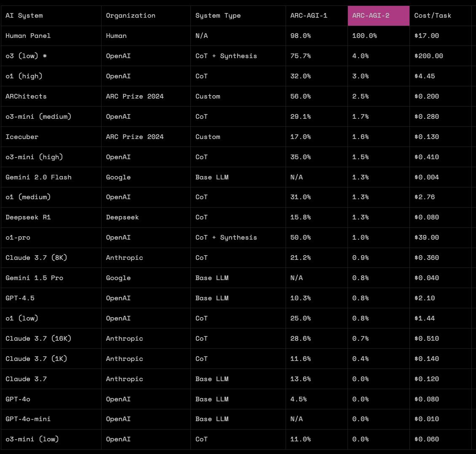The height and width of the screenshot is (454, 476).
Task: Select the $39.00 cost value
Action: pos(427,238)
